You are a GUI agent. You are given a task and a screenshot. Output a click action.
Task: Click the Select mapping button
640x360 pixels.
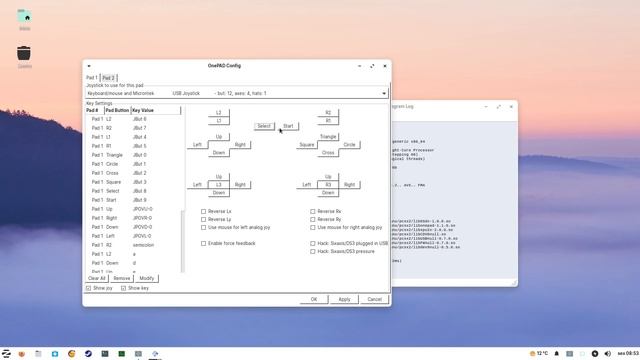point(264,126)
